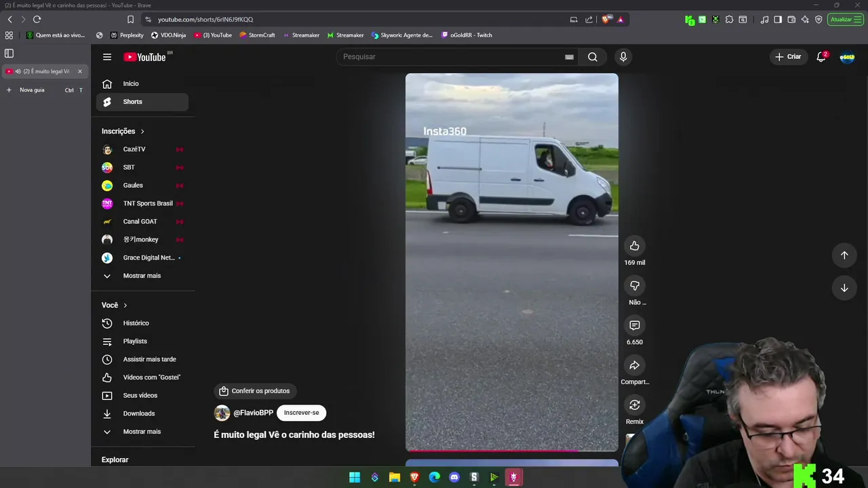Mute the audio on the YouTube tab
This screenshot has height=488, width=868.
18,71
